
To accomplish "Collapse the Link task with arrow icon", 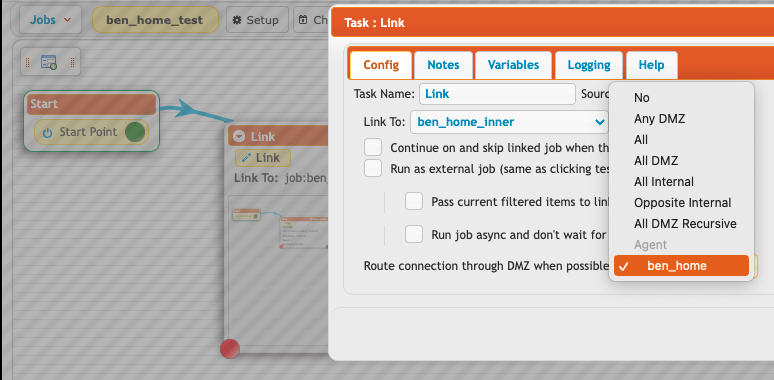I will pos(239,137).
